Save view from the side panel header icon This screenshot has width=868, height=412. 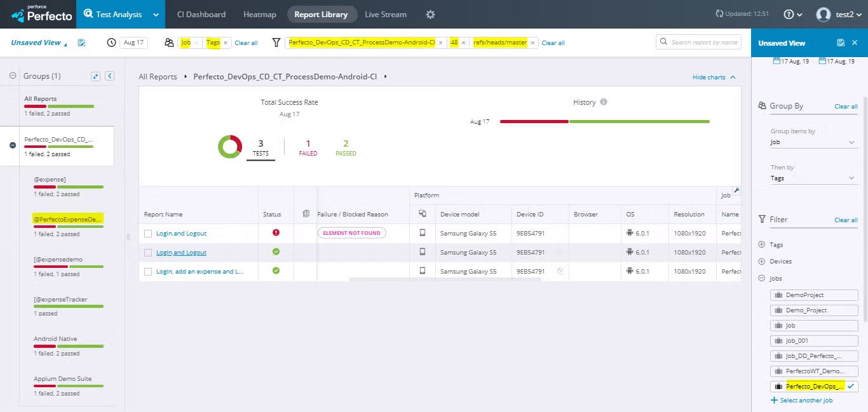[x=841, y=43]
